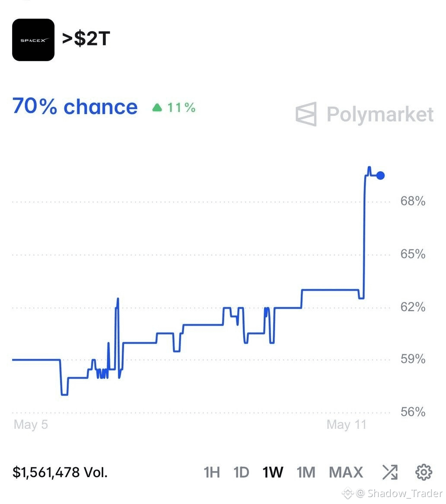Select the 1M time range

tap(306, 472)
